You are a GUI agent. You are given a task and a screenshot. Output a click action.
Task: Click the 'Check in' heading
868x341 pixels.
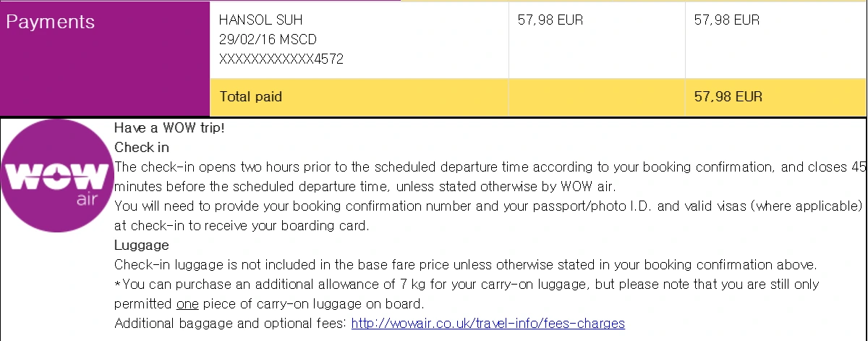pyautogui.click(x=142, y=147)
